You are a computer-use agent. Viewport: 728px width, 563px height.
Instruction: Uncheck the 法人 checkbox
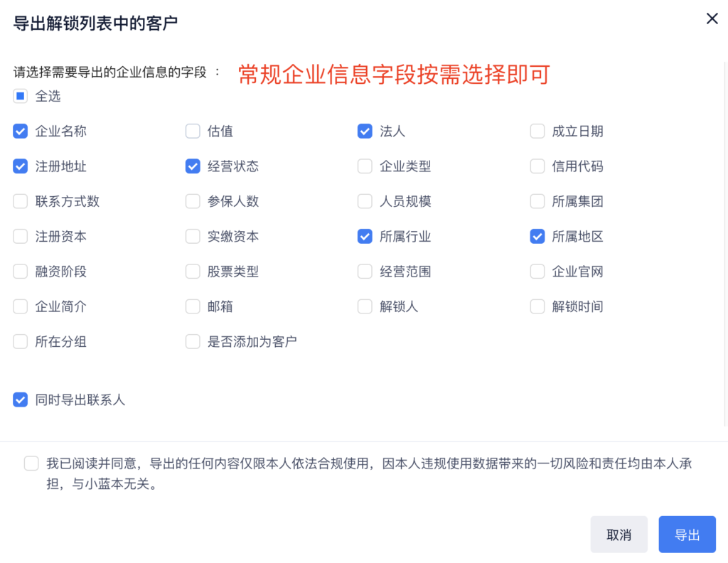[x=365, y=132]
